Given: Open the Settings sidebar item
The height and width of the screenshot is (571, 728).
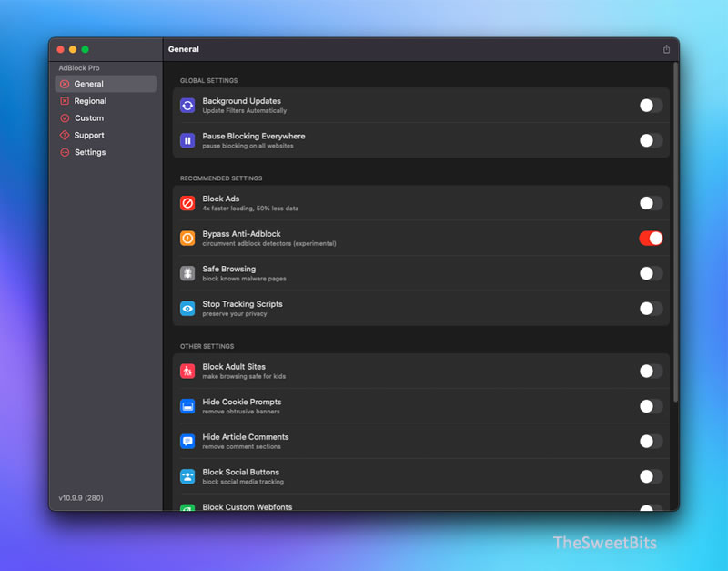Looking at the screenshot, I should (x=106, y=152).
